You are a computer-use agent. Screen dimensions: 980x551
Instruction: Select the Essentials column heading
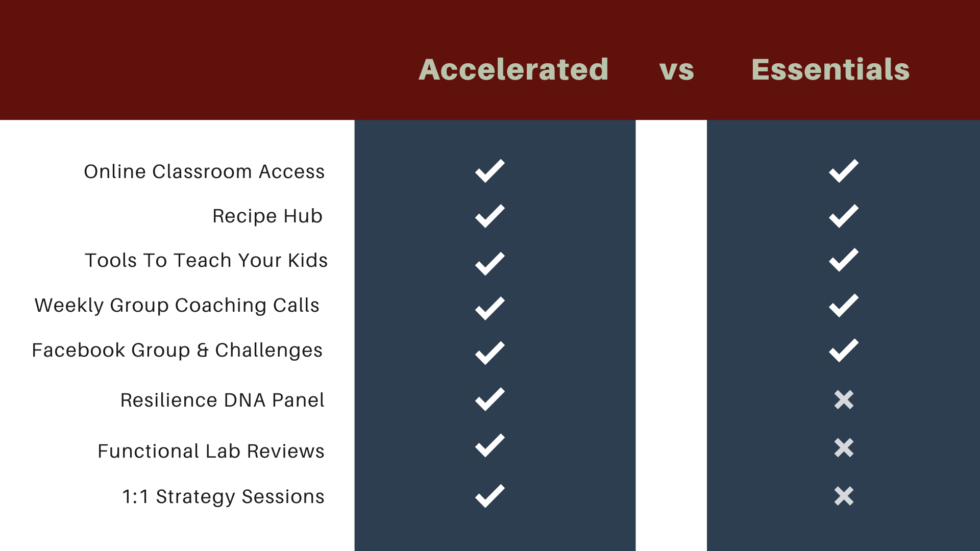coord(830,69)
